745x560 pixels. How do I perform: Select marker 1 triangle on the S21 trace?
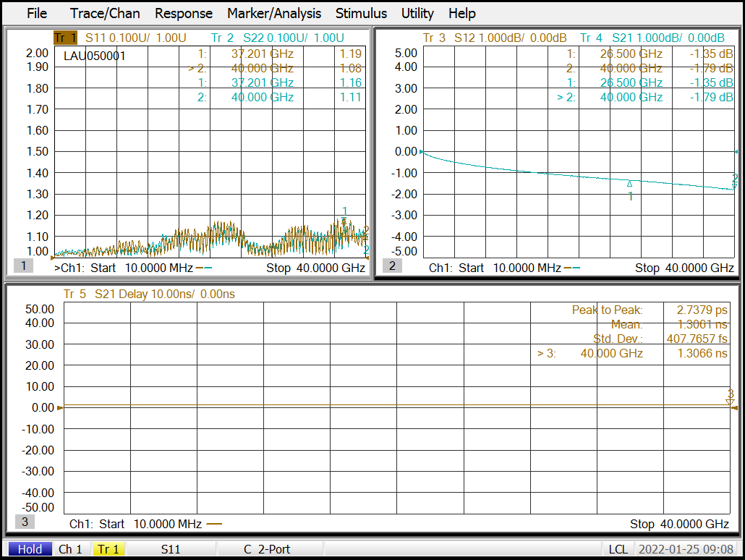[629, 184]
